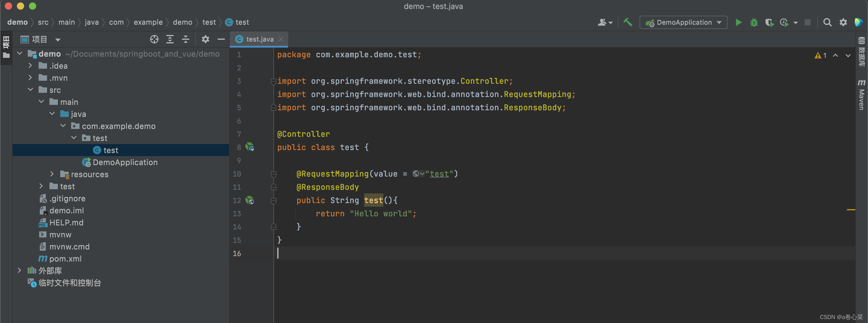Image resolution: width=868 pixels, height=323 pixels.
Task: Click the stop process square button
Action: pyautogui.click(x=808, y=23)
